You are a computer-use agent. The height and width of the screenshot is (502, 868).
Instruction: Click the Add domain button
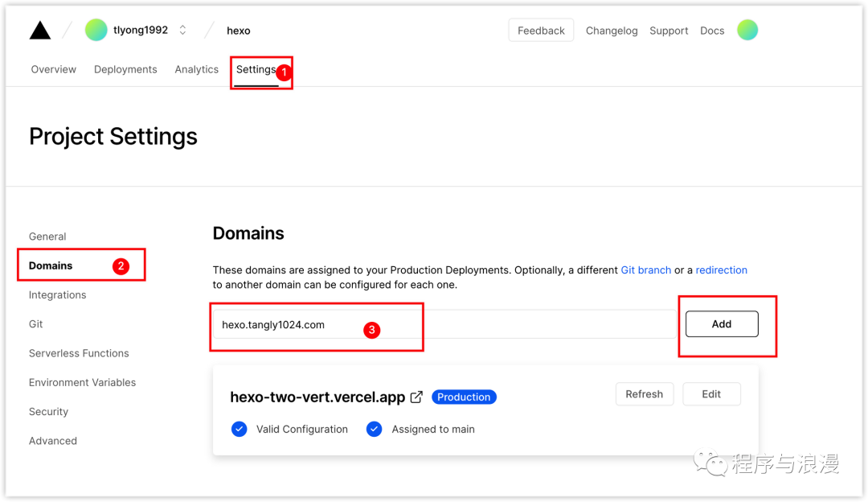722,324
